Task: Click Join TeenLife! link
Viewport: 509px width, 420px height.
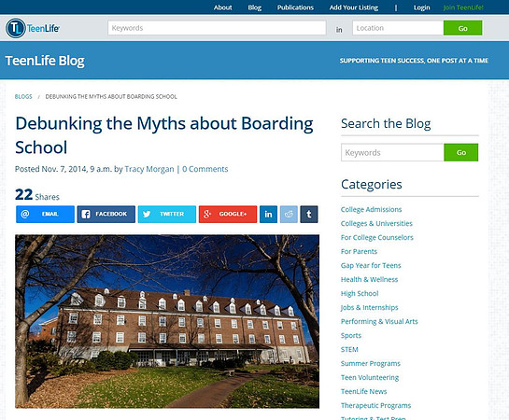Action: pyautogui.click(x=463, y=7)
